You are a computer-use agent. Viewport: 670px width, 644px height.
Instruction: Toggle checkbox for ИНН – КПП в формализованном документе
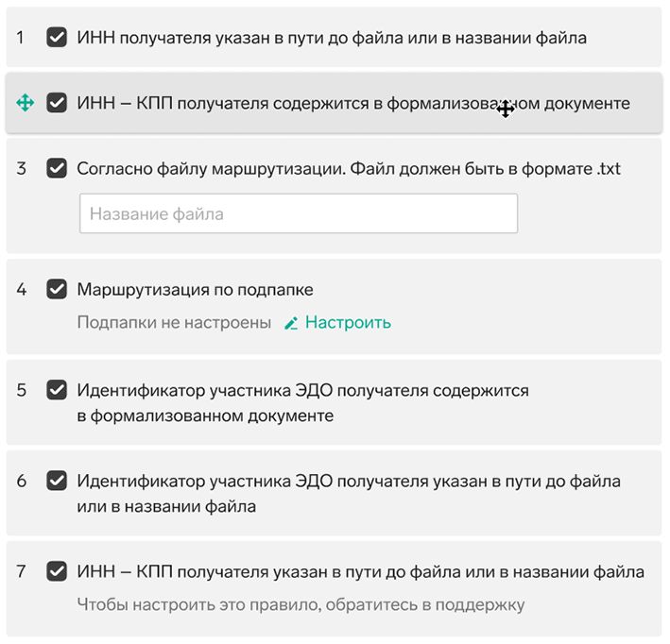pos(57,103)
